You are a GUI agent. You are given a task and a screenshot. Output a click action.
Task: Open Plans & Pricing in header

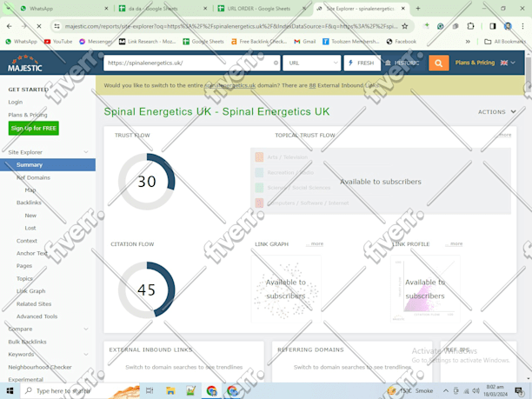(x=475, y=63)
